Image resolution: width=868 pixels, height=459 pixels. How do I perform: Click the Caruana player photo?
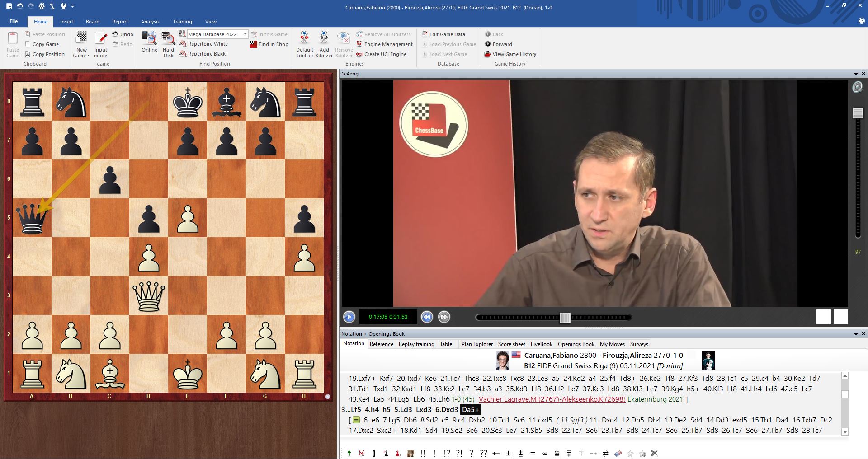coord(503,360)
